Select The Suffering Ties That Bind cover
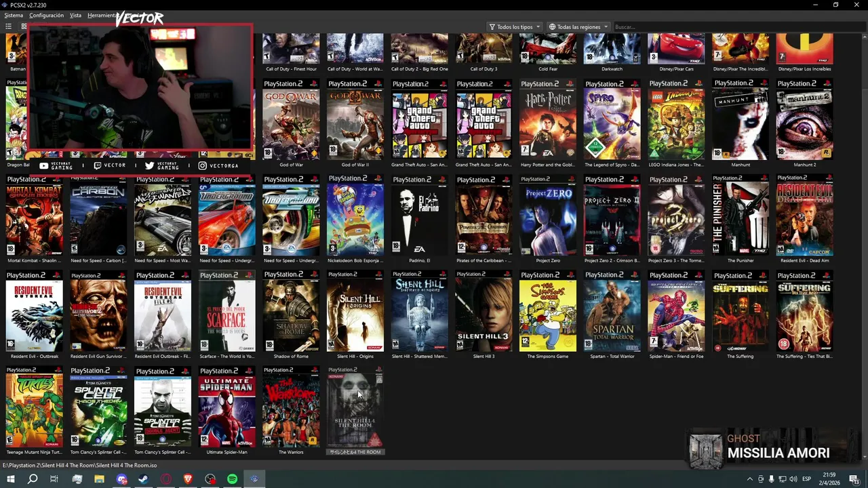Screen dimensions: 868x488 pyautogui.click(x=804, y=311)
